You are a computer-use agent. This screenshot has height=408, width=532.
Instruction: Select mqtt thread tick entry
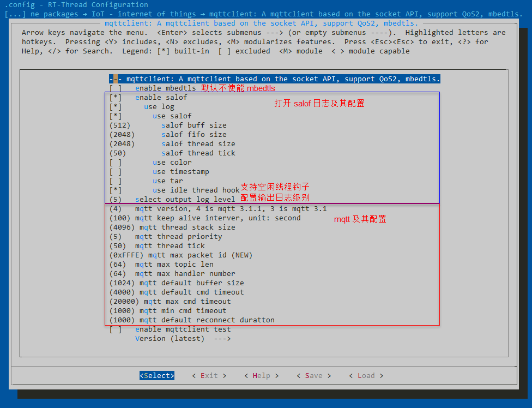[x=157, y=246]
